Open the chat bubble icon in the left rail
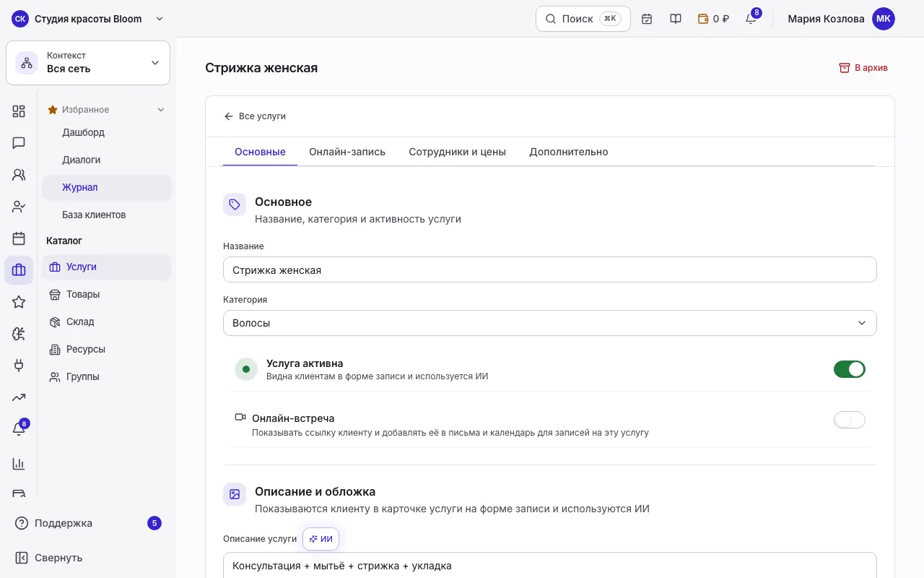The width and height of the screenshot is (924, 578). [x=19, y=143]
